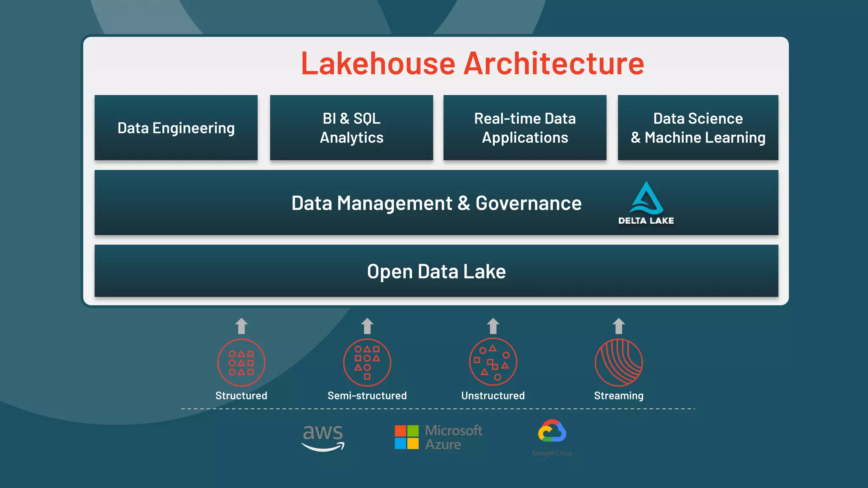Click the Open Data Lake bar
Viewport: 868px width, 488px height.
coord(437,271)
